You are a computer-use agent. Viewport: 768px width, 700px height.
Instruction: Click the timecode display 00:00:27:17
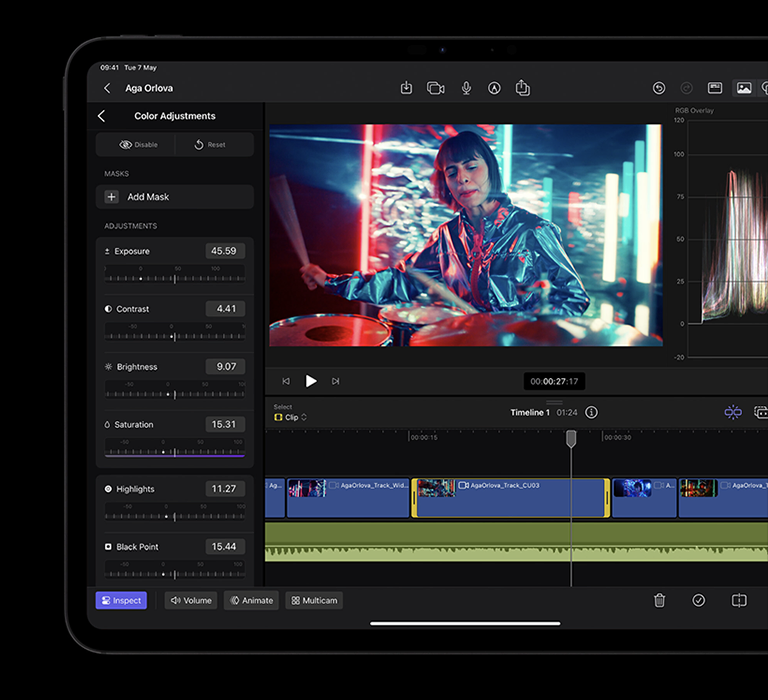pos(554,381)
